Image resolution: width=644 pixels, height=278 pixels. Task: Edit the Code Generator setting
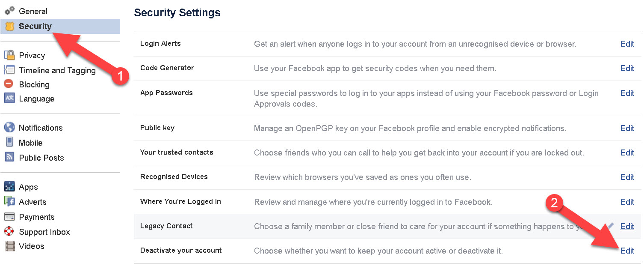pyautogui.click(x=627, y=68)
